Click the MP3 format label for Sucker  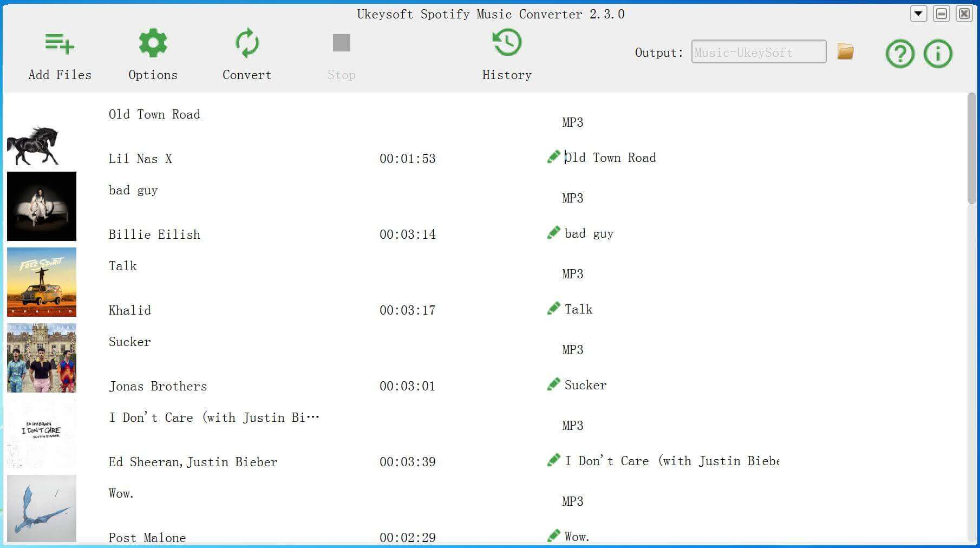pyautogui.click(x=572, y=350)
